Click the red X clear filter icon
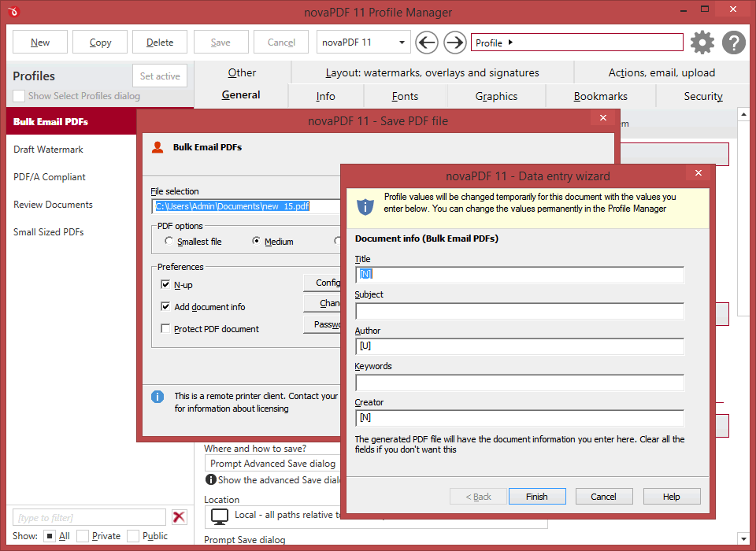 (179, 517)
